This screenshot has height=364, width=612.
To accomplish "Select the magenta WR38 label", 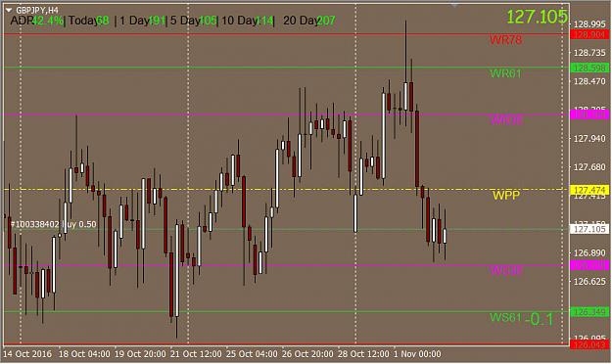I will [506, 119].
